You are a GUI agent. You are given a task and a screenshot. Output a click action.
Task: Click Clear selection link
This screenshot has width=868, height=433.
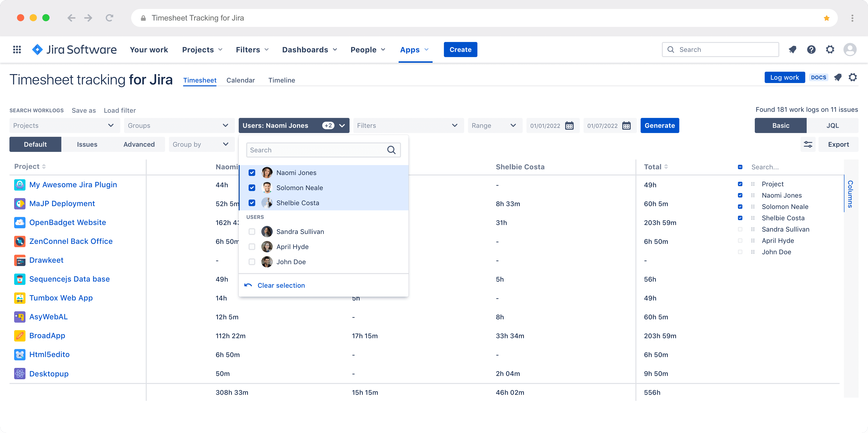coord(281,285)
